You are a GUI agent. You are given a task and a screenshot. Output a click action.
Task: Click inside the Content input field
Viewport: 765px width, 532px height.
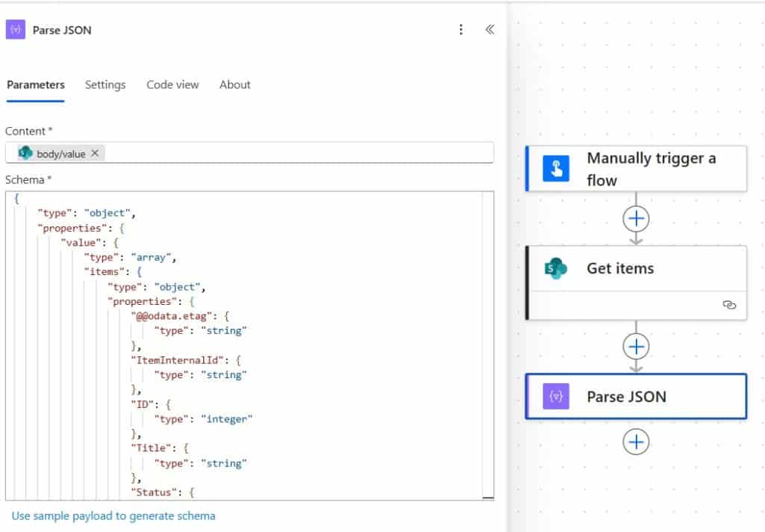(250, 152)
